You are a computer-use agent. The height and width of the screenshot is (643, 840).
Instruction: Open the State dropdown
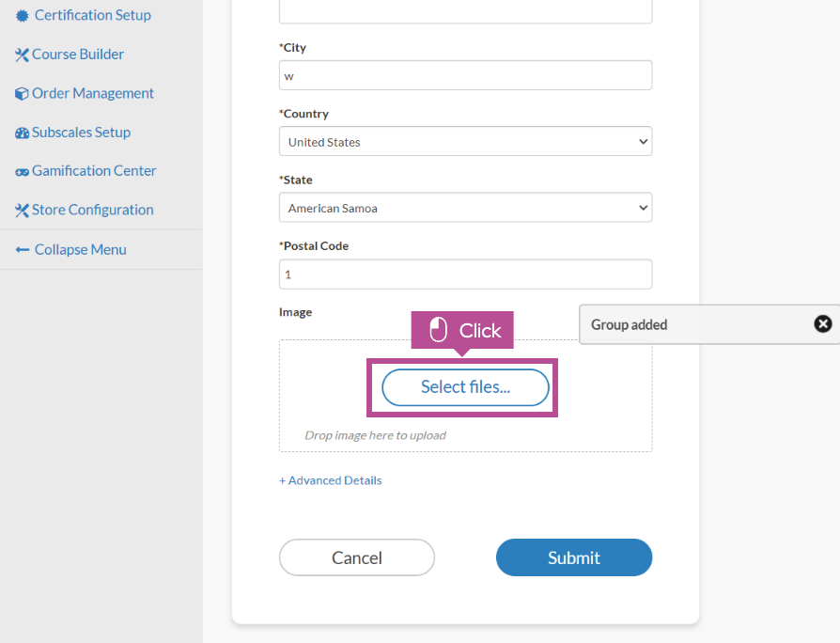(465, 208)
